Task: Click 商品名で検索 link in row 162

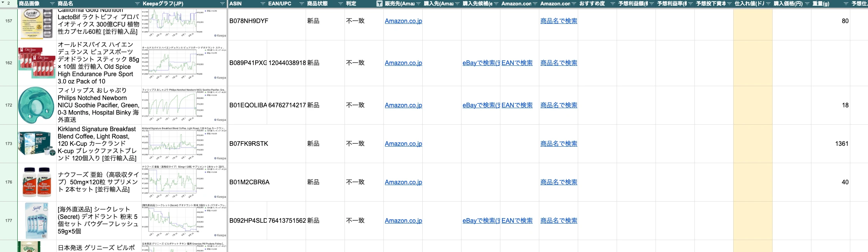Action: 559,63
